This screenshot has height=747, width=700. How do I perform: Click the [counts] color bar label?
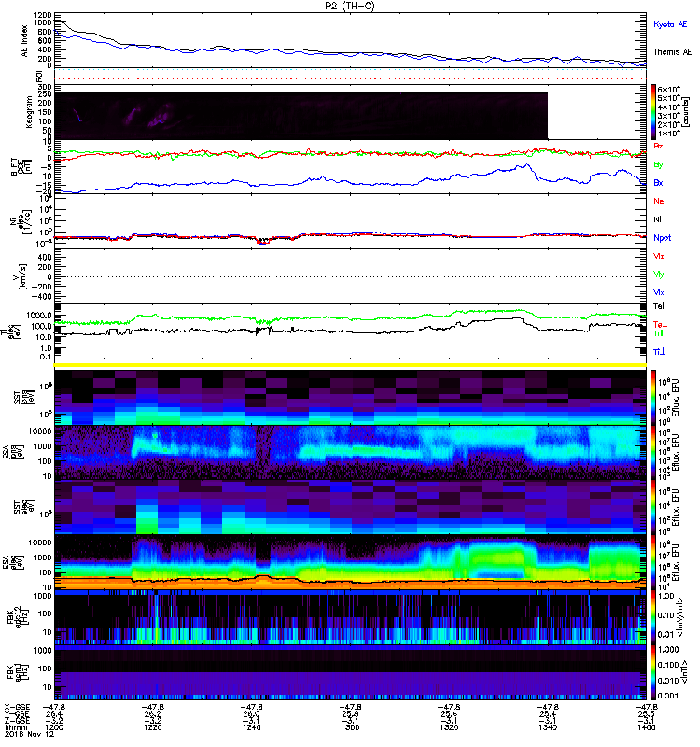coord(687,112)
